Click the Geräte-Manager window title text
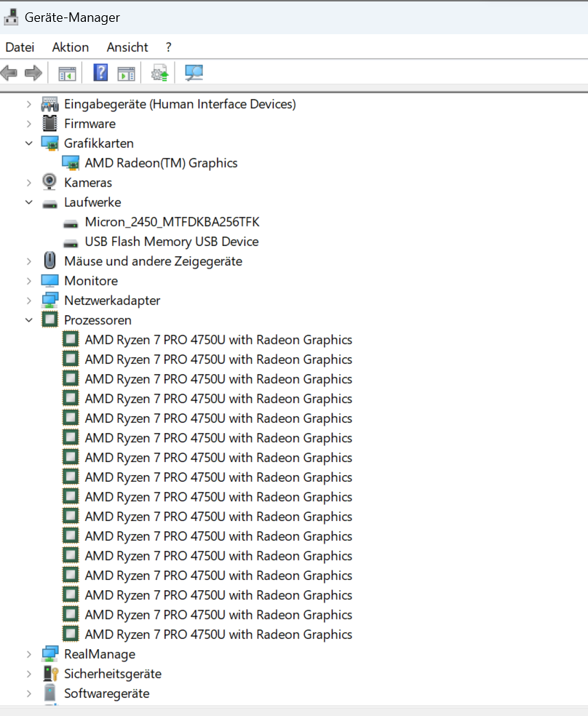The image size is (588, 716). click(x=72, y=17)
